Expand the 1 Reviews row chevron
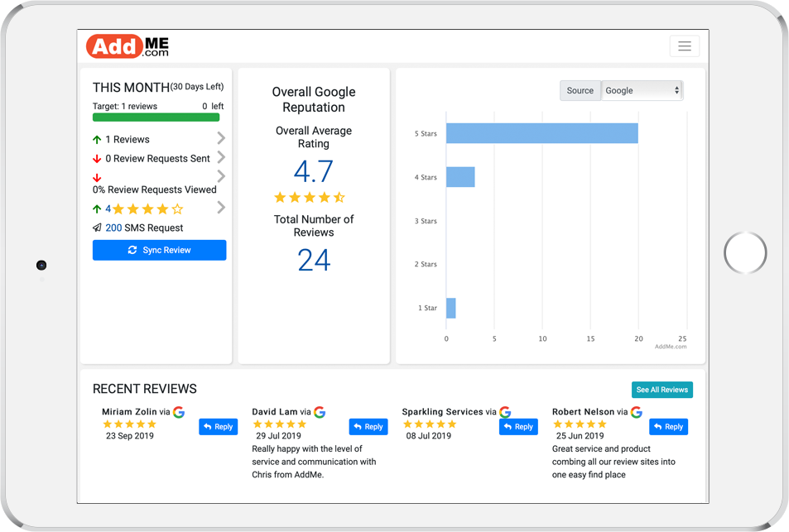The width and height of the screenshot is (789, 532). click(221, 138)
